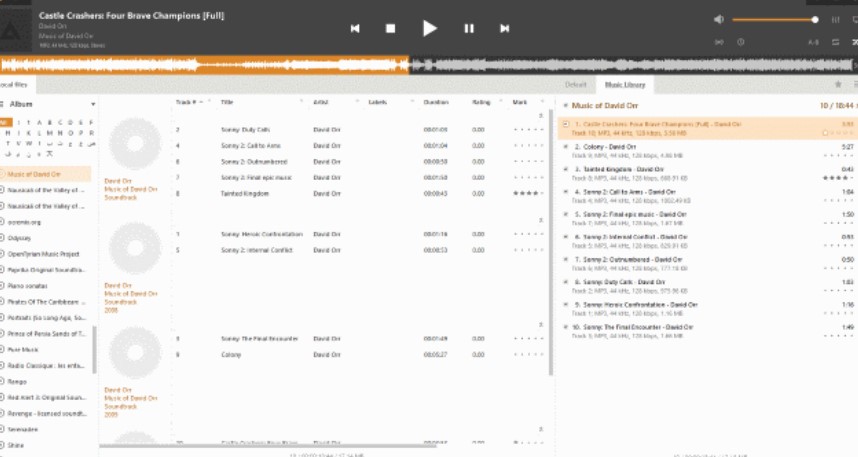Switch to the Music Library tab
Image resolution: width=858 pixels, height=457 pixels.
(x=625, y=84)
